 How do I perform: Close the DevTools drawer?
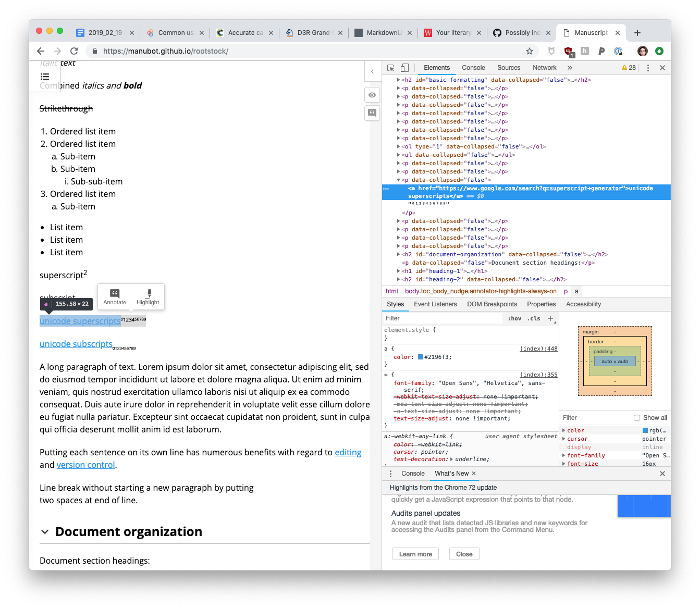click(x=662, y=474)
